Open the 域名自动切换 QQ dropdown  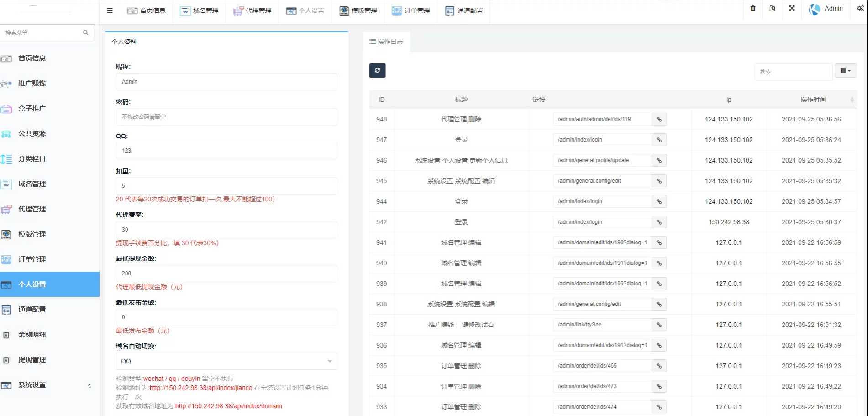pyautogui.click(x=226, y=361)
